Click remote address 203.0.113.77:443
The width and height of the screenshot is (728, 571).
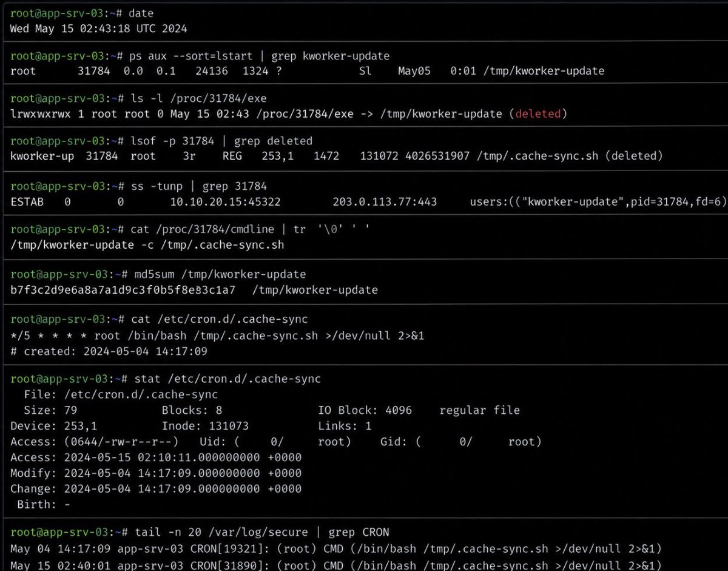click(x=385, y=201)
